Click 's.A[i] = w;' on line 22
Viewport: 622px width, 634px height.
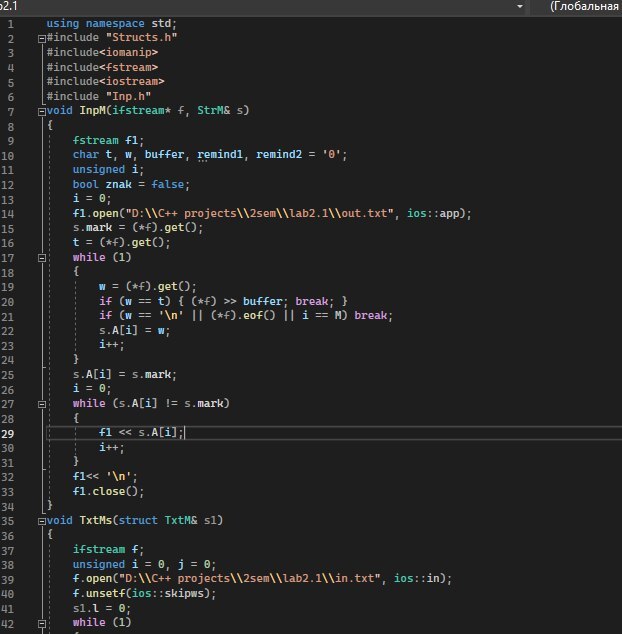click(135, 330)
